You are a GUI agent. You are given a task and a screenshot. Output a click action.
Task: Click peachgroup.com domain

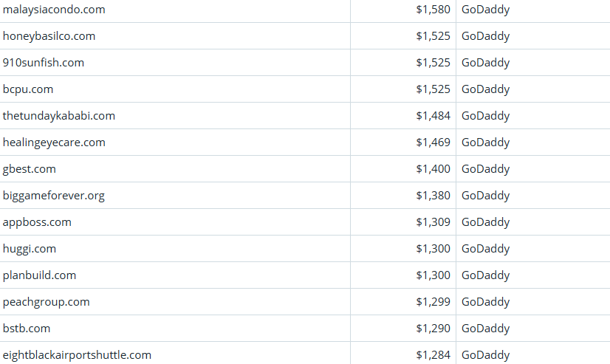pyautogui.click(x=47, y=302)
